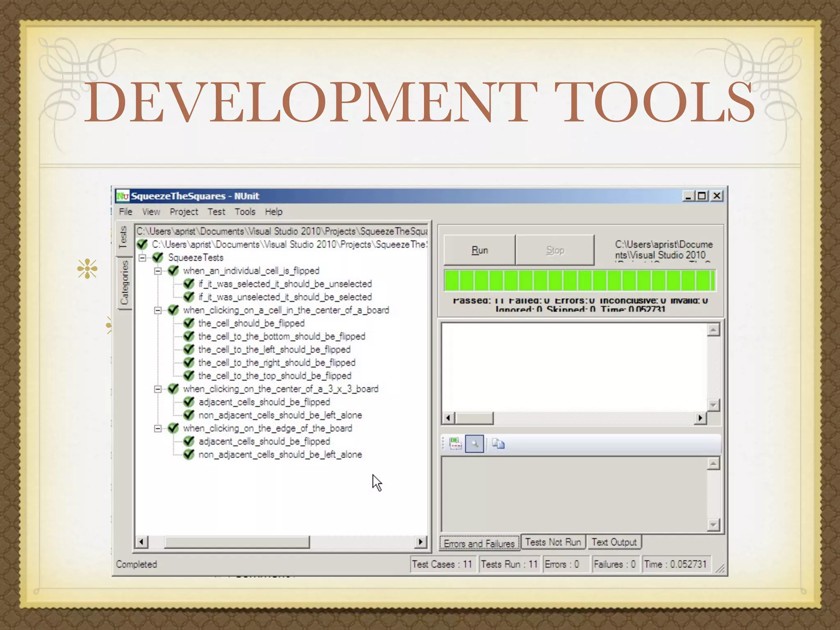Open the File menu
The image size is (840, 630).
(x=126, y=212)
